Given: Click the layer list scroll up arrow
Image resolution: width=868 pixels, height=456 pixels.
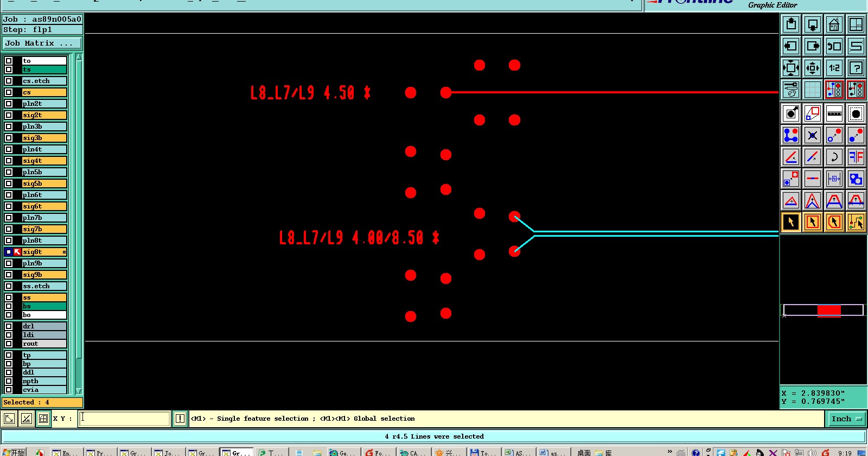Looking at the screenshot, I should [79, 56].
